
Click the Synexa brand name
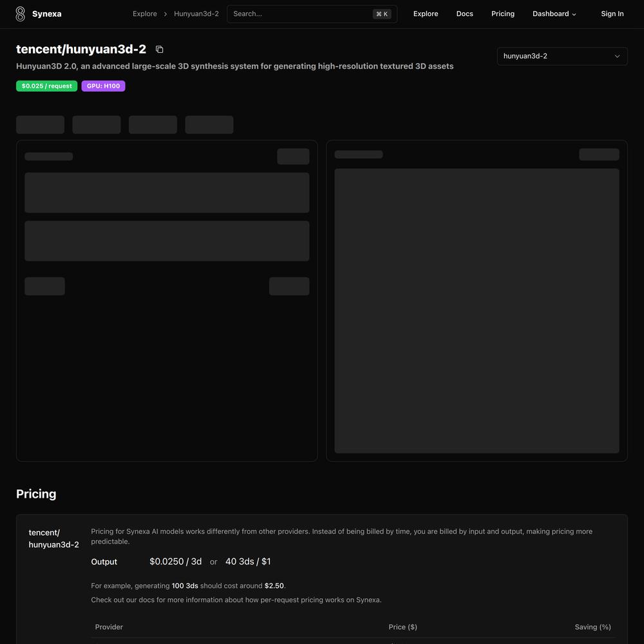click(x=47, y=14)
